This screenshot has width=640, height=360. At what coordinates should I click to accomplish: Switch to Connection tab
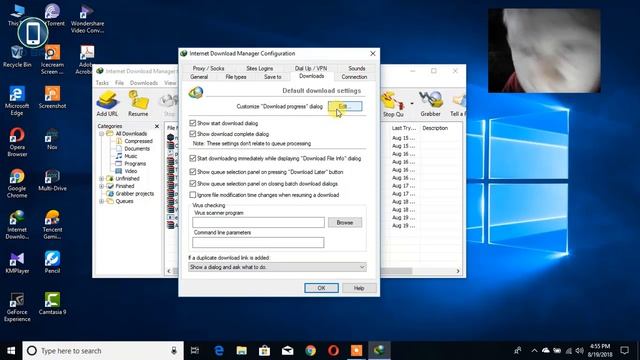[x=354, y=77]
